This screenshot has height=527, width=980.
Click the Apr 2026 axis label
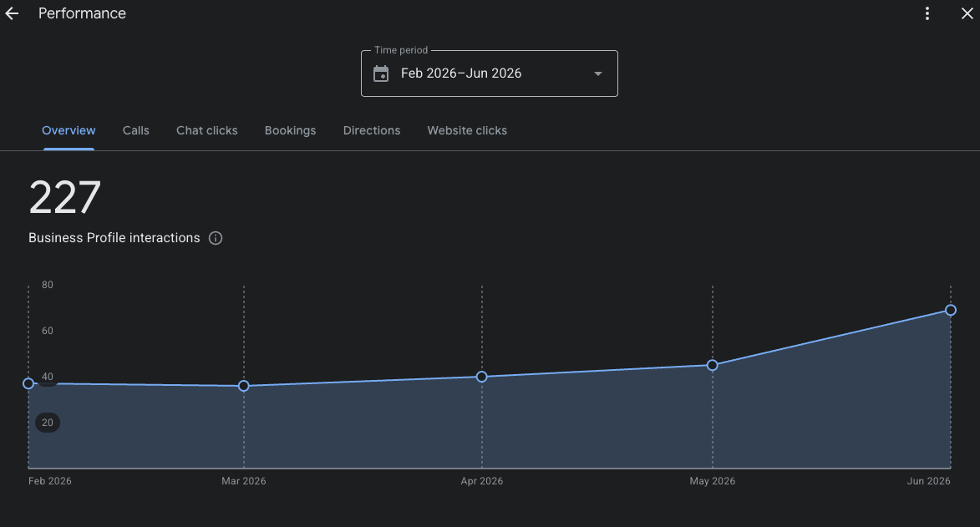coord(482,481)
